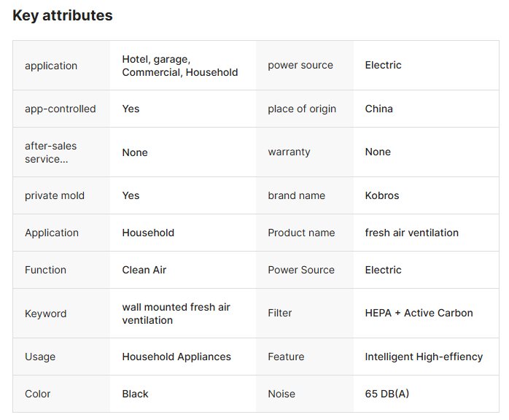Click the wall mounted fresh air ventilation keyword
The width and height of the screenshot is (509, 420).
[x=176, y=314]
